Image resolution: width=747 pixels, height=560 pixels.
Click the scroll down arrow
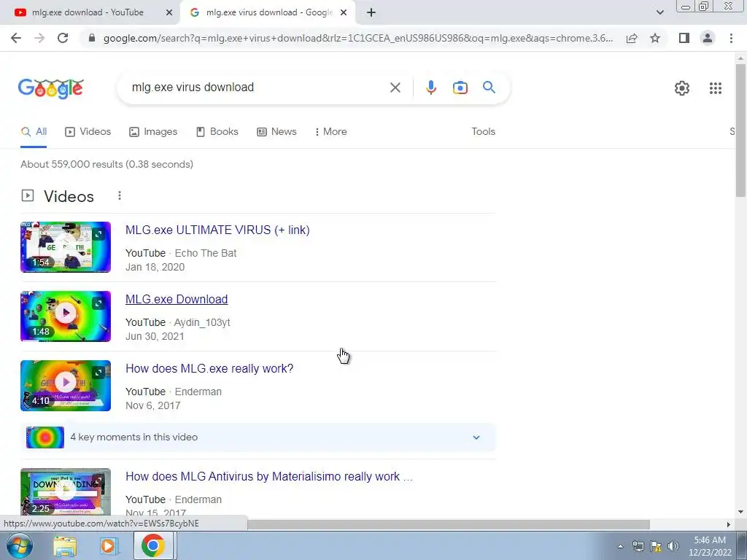pyautogui.click(x=740, y=512)
